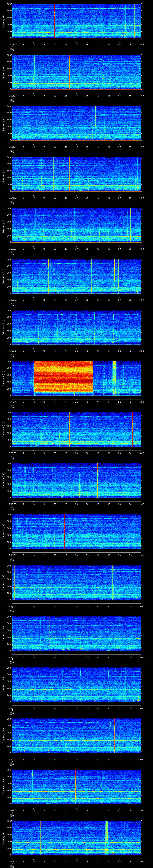Open the spectrogram panel starting at 19:12:00
The width and height of the screenshot is (153, 868).
pos(76,582)
